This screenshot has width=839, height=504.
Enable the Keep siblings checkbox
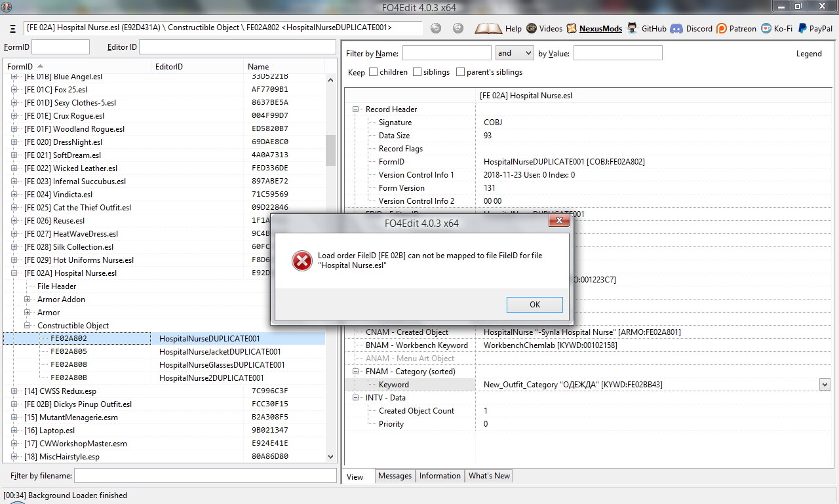(x=418, y=72)
